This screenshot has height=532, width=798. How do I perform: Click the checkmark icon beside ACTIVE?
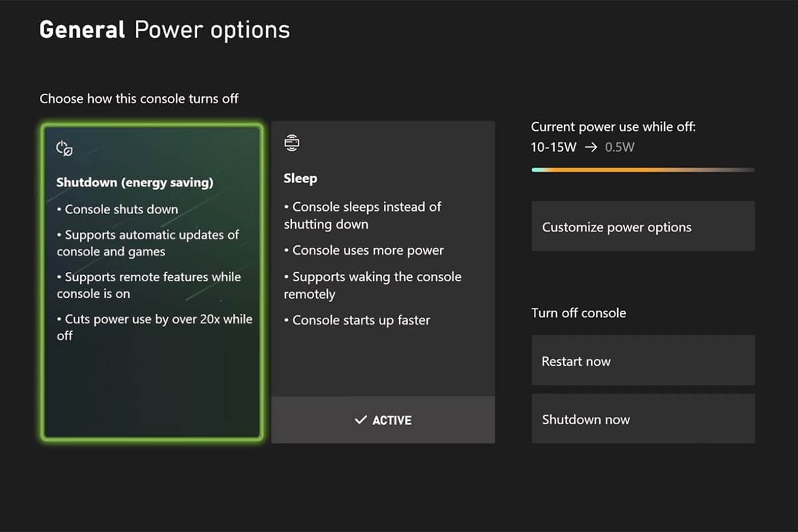(x=360, y=420)
